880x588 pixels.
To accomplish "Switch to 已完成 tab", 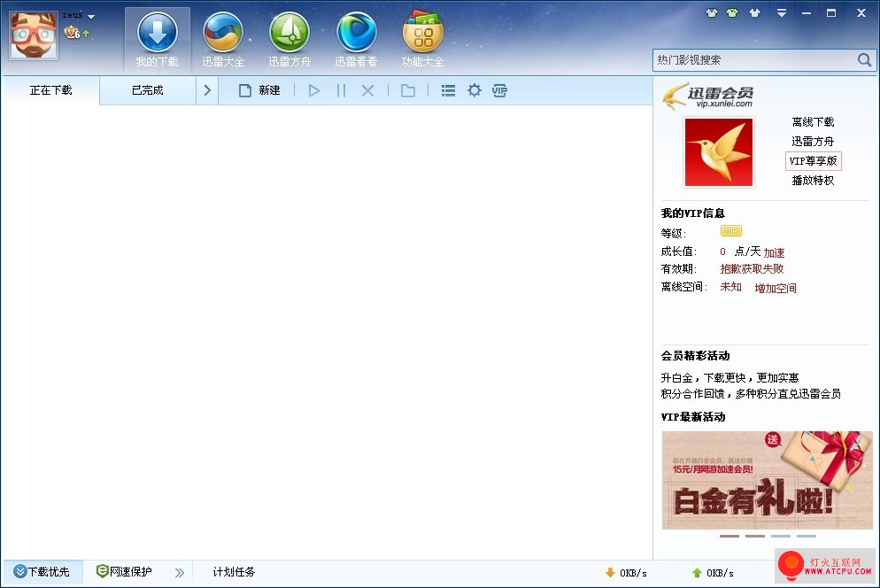I will [148, 90].
